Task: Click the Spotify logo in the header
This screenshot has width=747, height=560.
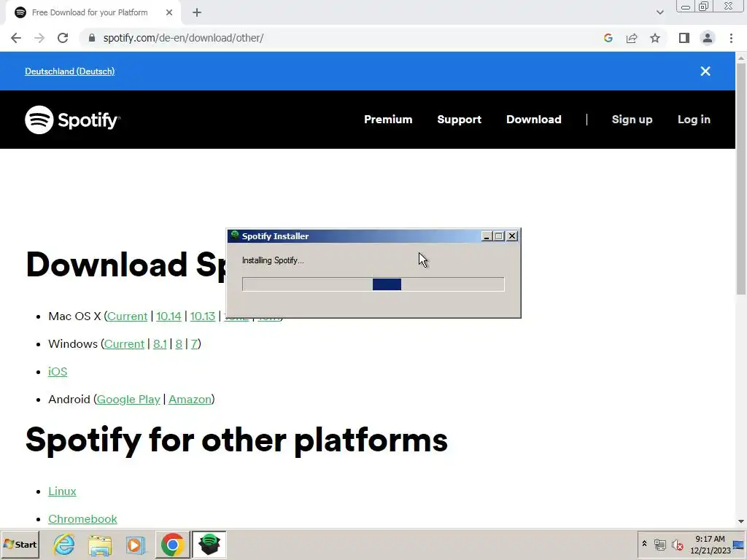Action: (72, 120)
